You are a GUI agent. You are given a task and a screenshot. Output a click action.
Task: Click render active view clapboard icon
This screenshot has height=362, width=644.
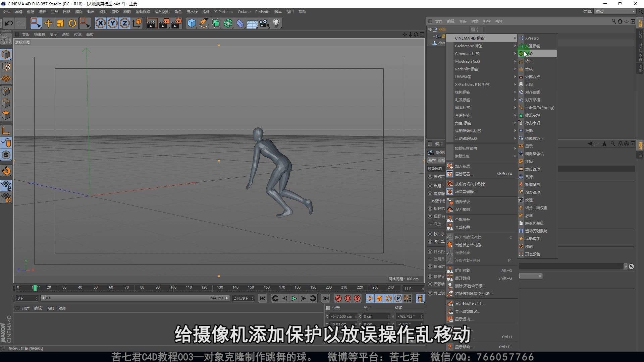pos(152,23)
